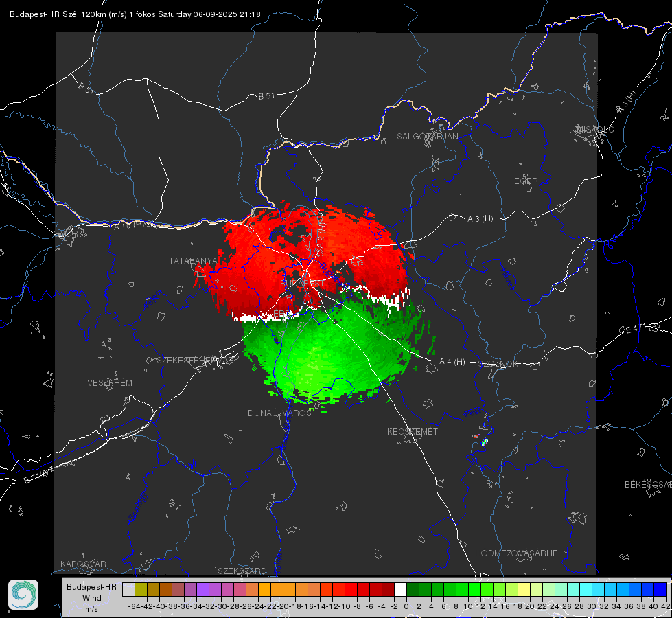Click the MISKOLC city label

(595, 129)
